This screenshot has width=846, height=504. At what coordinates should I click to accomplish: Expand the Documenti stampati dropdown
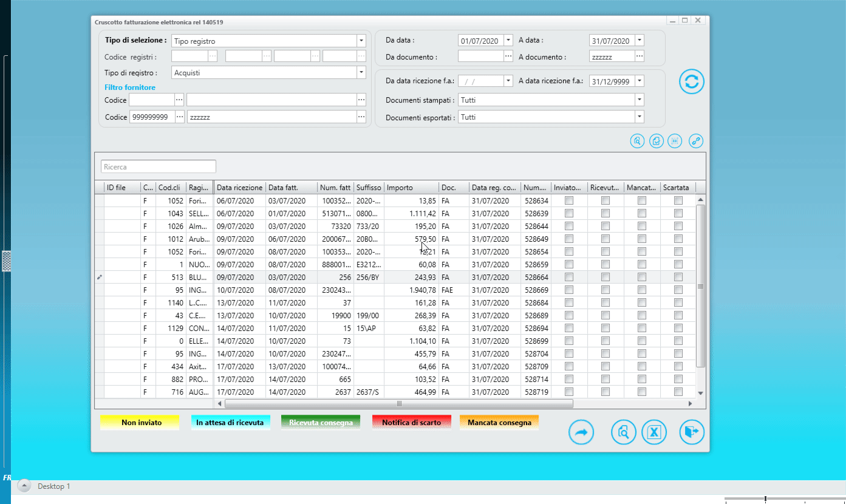[x=639, y=100]
